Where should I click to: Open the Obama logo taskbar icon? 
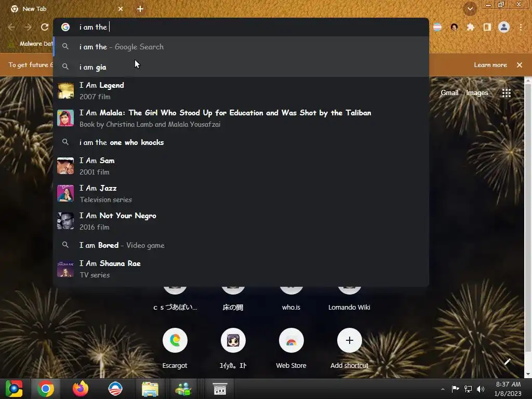coord(115,389)
